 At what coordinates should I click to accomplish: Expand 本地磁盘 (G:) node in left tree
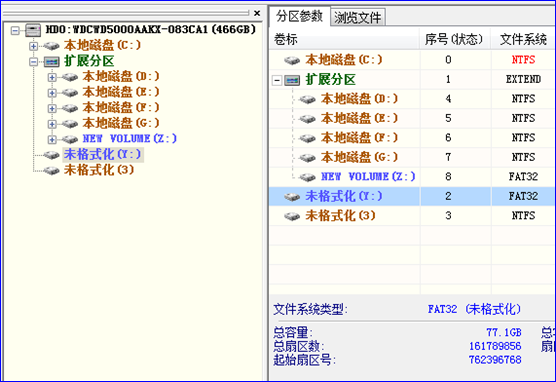tap(52, 124)
